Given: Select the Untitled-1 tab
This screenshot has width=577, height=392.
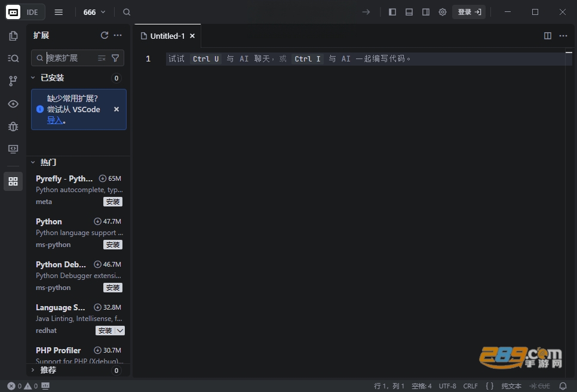Looking at the screenshot, I should coord(167,36).
